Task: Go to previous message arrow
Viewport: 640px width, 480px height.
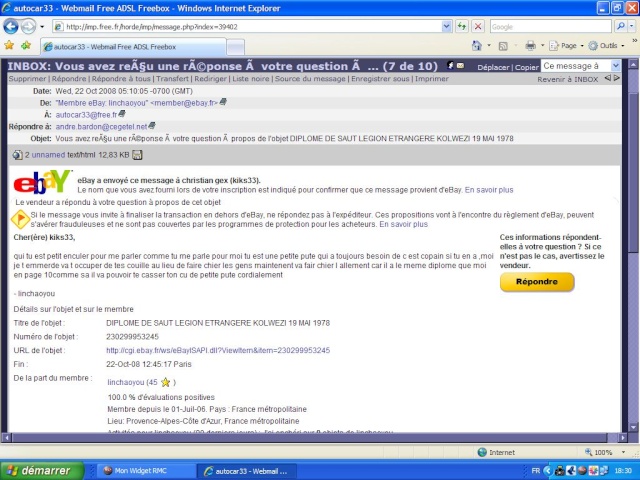Action: (x=608, y=78)
